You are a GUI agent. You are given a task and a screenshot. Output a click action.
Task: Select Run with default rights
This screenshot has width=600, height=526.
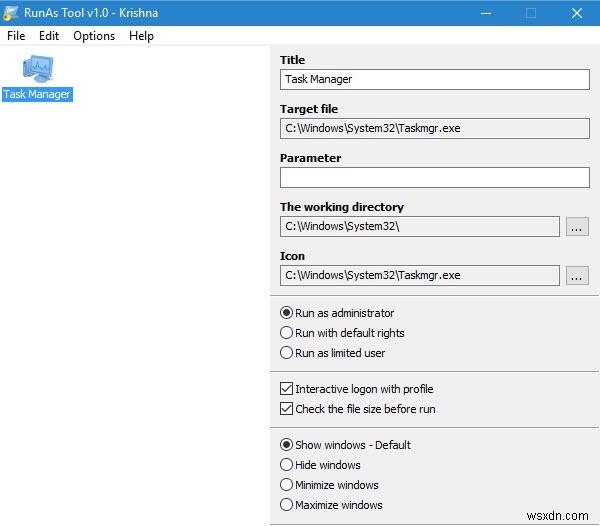342,333
